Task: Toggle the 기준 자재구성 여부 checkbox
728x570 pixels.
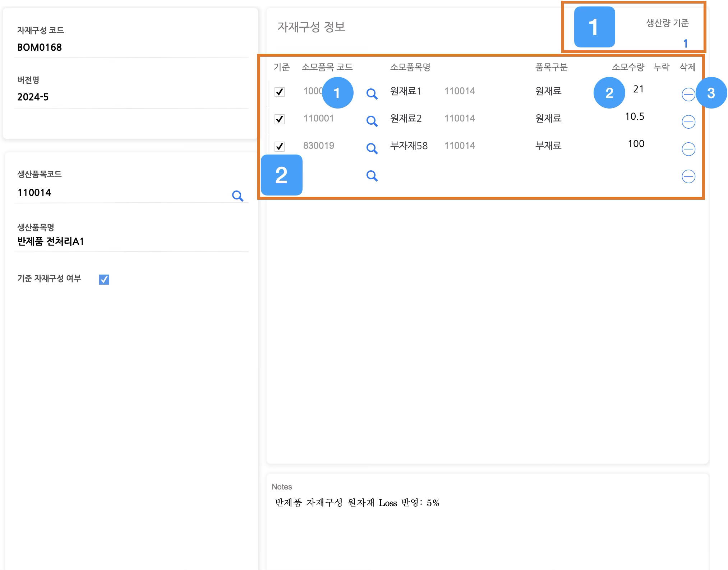Action: (104, 279)
